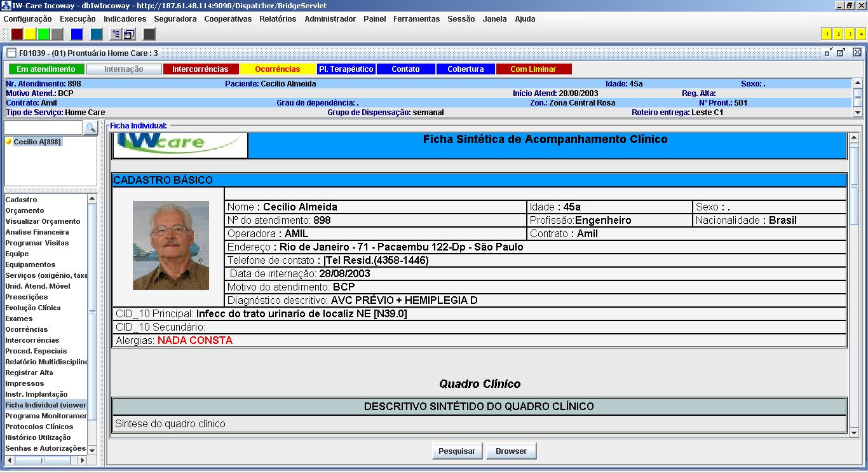This screenshot has width=868, height=473.
Task: Open the Administrador menu
Action: (x=330, y=19)
